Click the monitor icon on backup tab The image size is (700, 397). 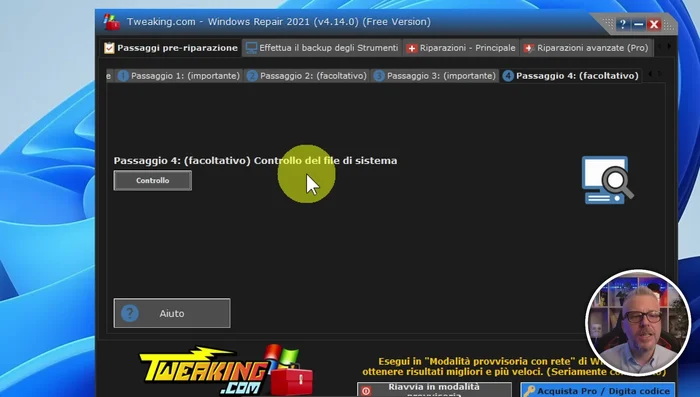251,48
